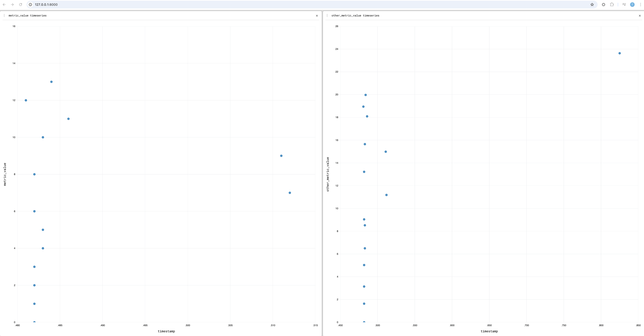Reload the 127.0.0.1:8000 page
Screen dimensions: 644x336
[x=21, y=5]
